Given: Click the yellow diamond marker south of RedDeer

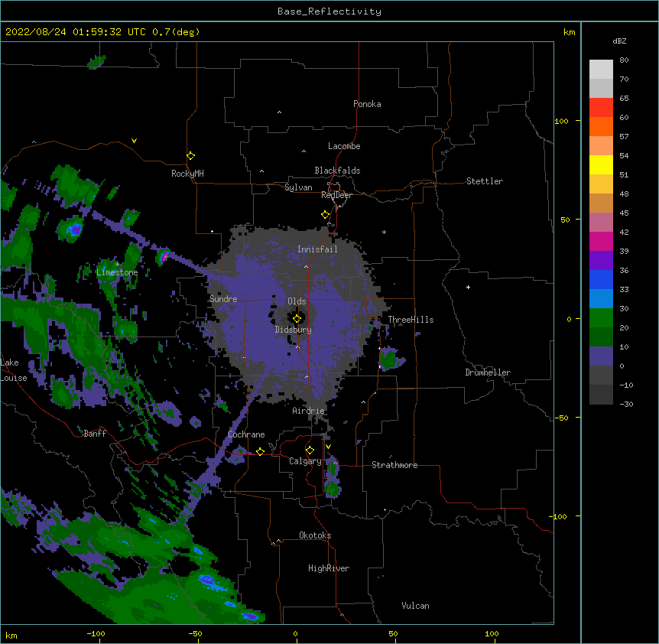Looking at the screenshot, I should [325, 215].
